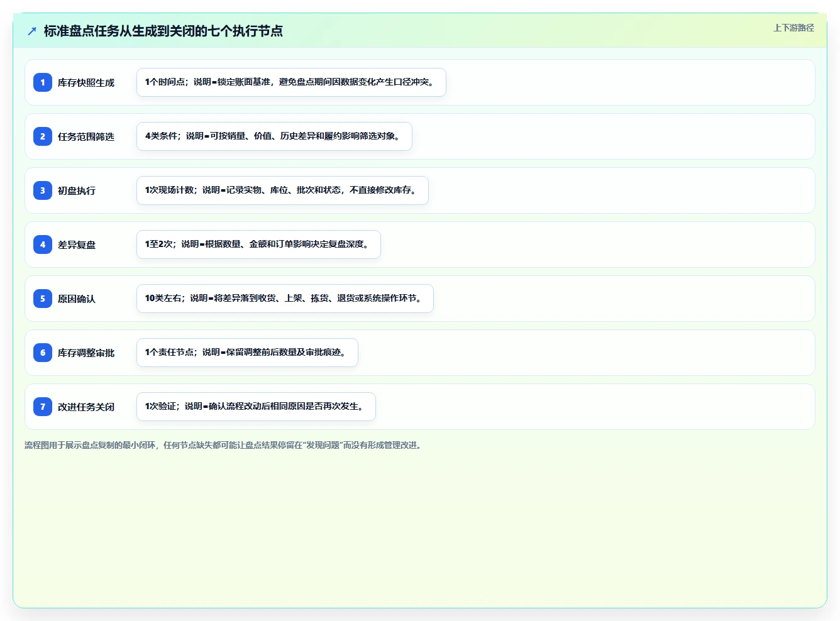
Task: Click the arrow icon beside the title
Action: (32, 31)
